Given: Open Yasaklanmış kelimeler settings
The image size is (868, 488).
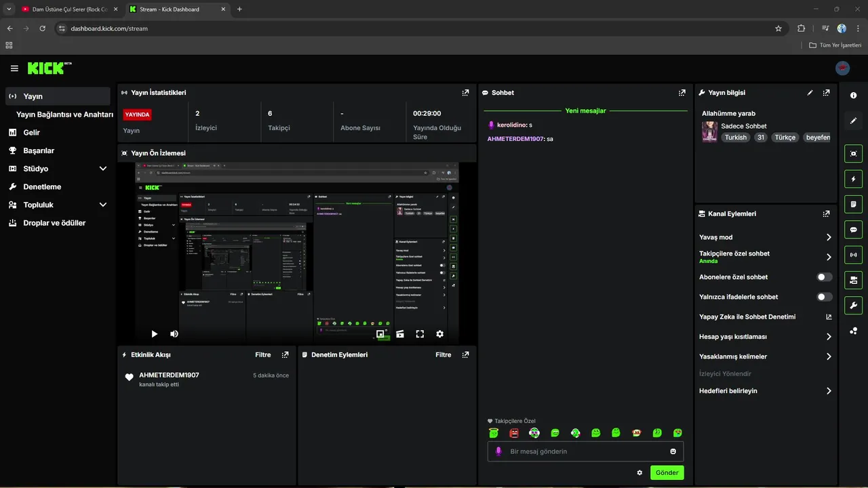Looking at the screenshot, I should tap(765, 357).
